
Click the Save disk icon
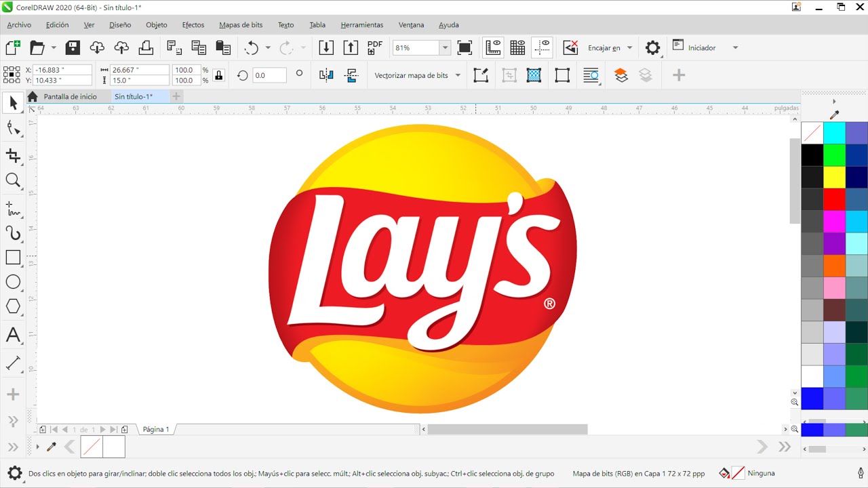(x=73, y=47)
